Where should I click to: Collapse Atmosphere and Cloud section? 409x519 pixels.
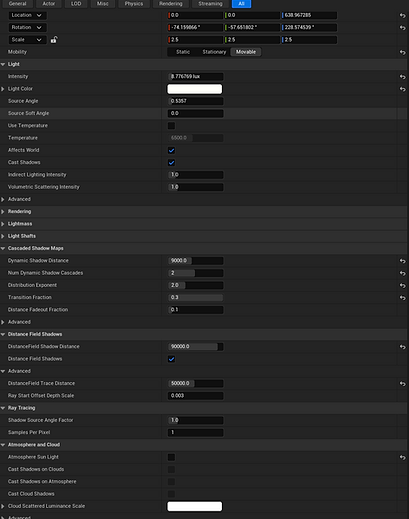coord(3,445)
